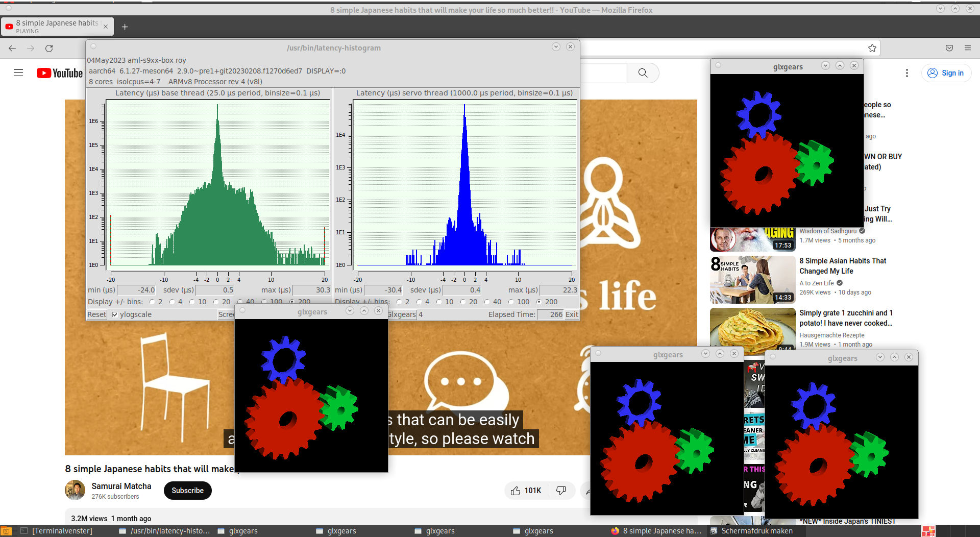The image size is (980, 537).
Task: Click the YouTube search magnifier button
Action: tap(643, 73)
